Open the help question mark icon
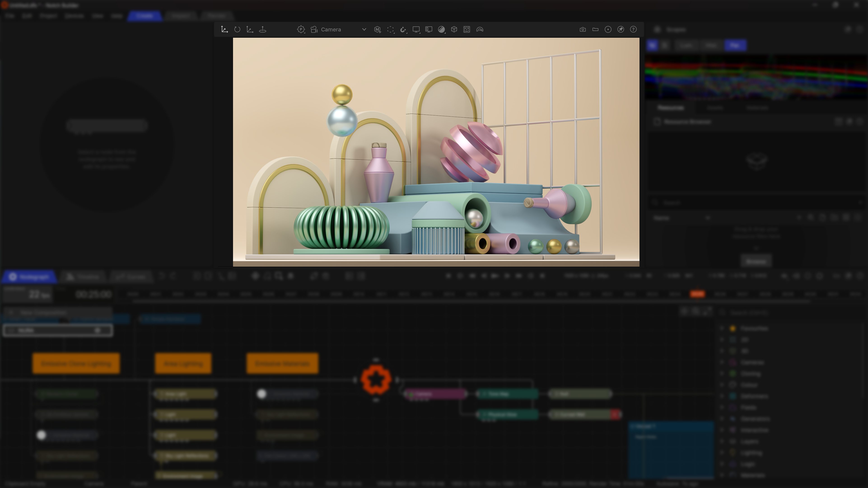The height and width of the screenshot is (488, 868). coord(633,30)
